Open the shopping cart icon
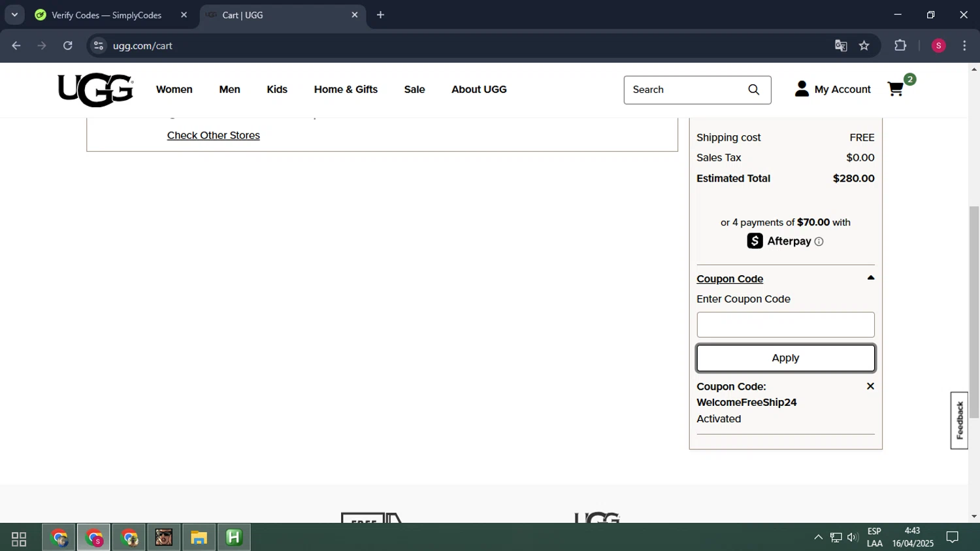 (896, 89)
